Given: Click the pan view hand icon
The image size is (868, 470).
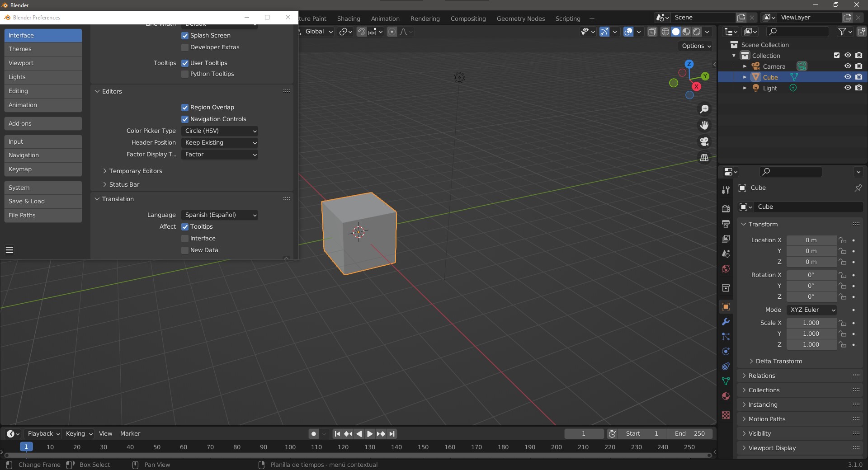Looking at the screenshot, I should (704, 125).
